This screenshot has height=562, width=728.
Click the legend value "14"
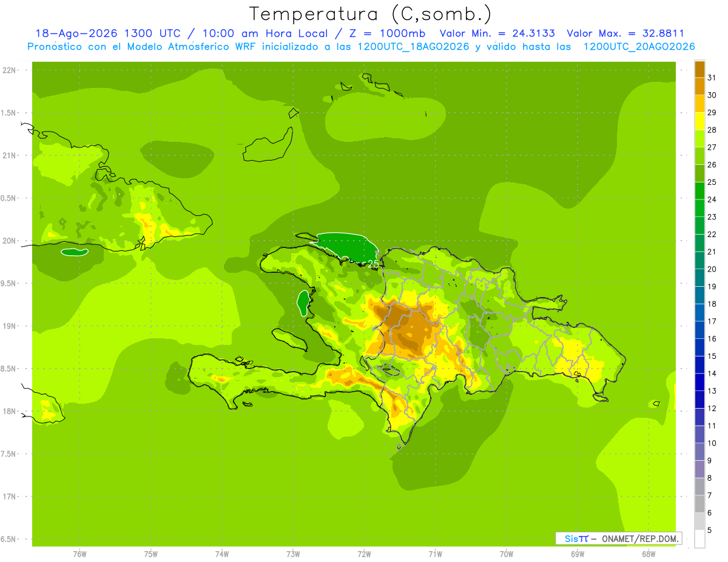(x=712, y=374)
